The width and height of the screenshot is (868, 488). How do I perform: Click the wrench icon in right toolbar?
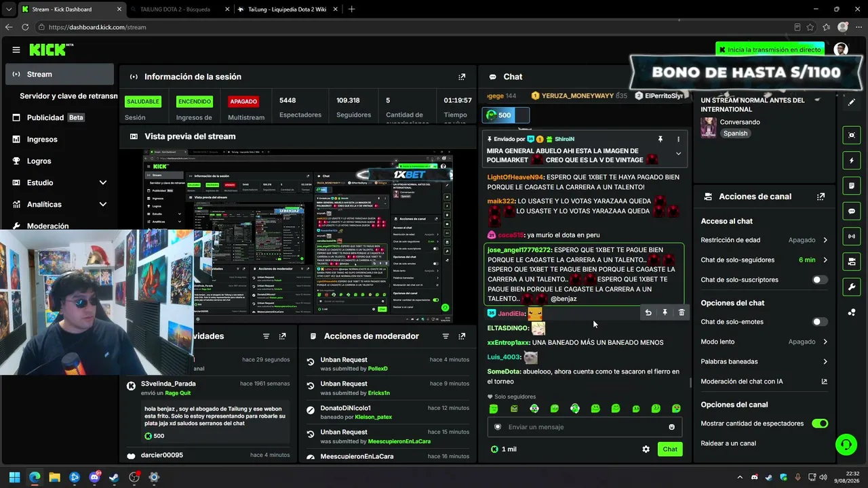pos(852,287)
